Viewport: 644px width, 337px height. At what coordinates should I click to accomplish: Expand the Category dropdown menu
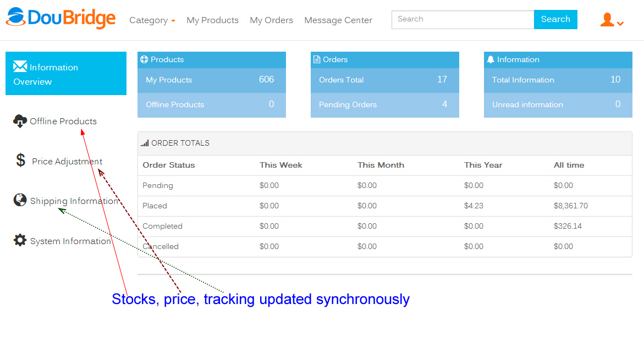152,20
